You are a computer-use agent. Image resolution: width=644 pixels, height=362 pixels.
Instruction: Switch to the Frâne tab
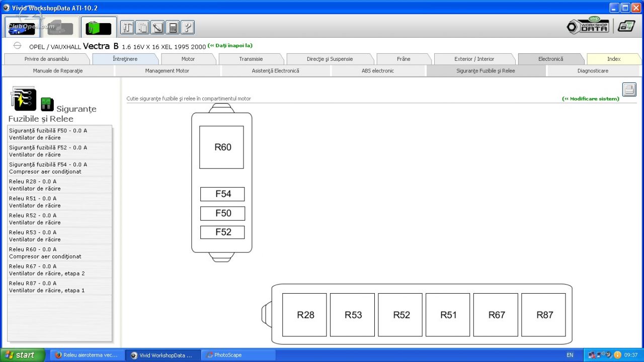coord(404,59)
